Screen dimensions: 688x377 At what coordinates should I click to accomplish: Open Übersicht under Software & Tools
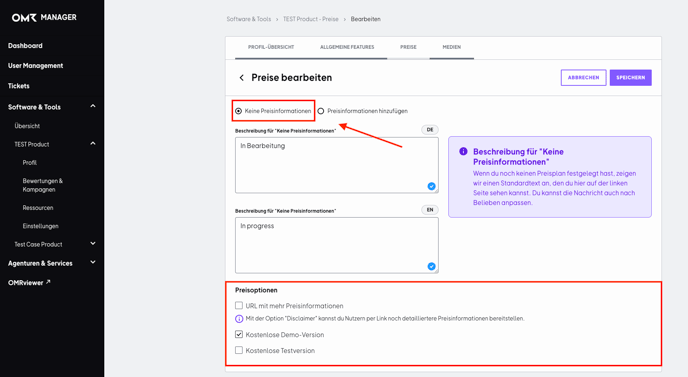point(27,126)
